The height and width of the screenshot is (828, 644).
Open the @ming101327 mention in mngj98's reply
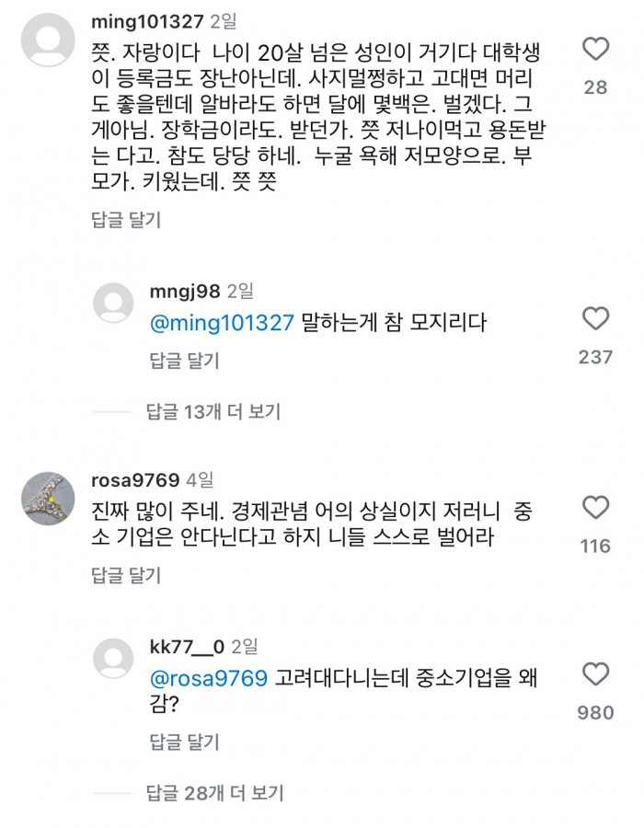[x=221, y=320]
